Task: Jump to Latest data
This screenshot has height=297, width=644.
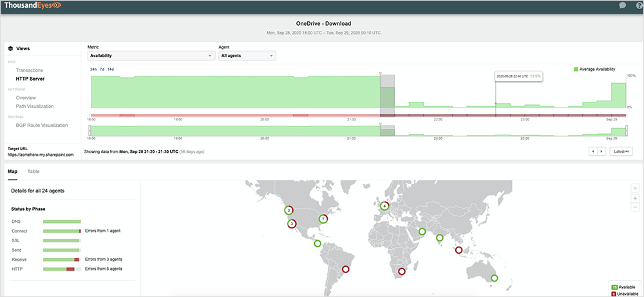Action: tap(620, 151)
